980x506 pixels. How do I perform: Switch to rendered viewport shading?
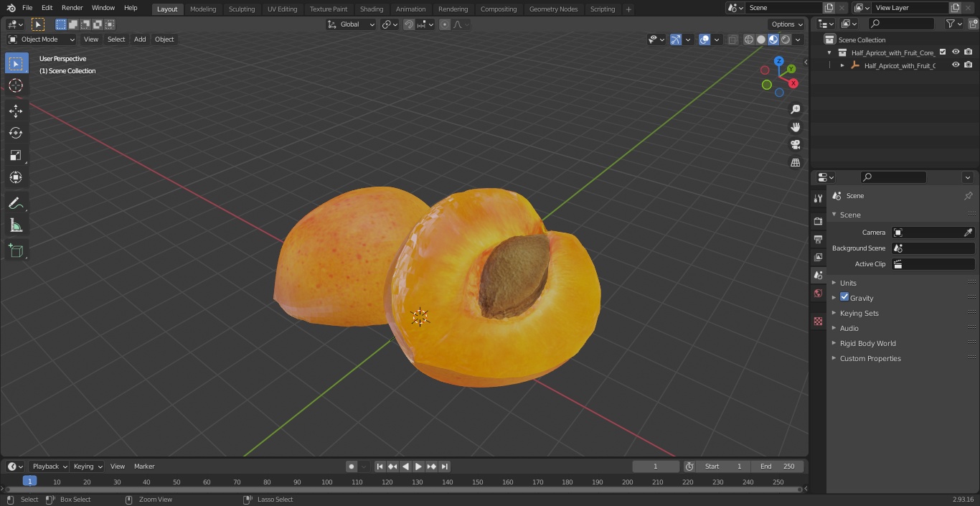[786, 39]
